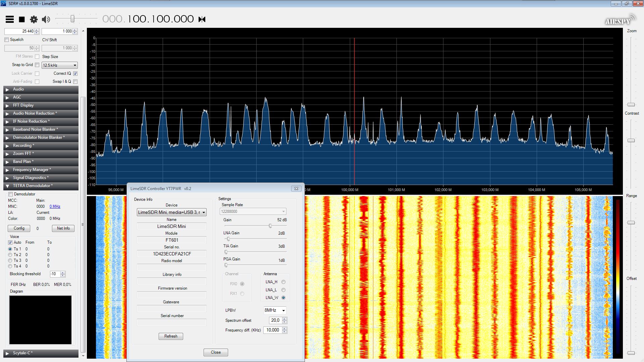Mute audio with the speaker icon

tap(46, 19)
